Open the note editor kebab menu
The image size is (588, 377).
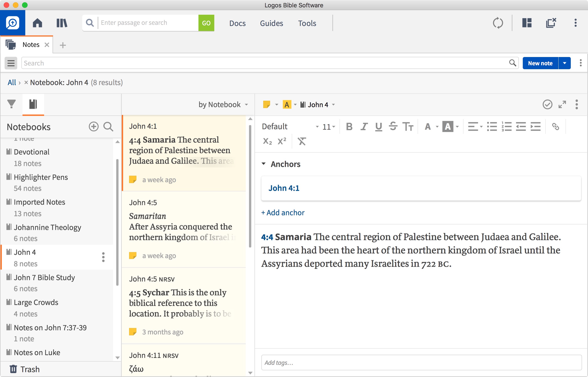point(577,105)
